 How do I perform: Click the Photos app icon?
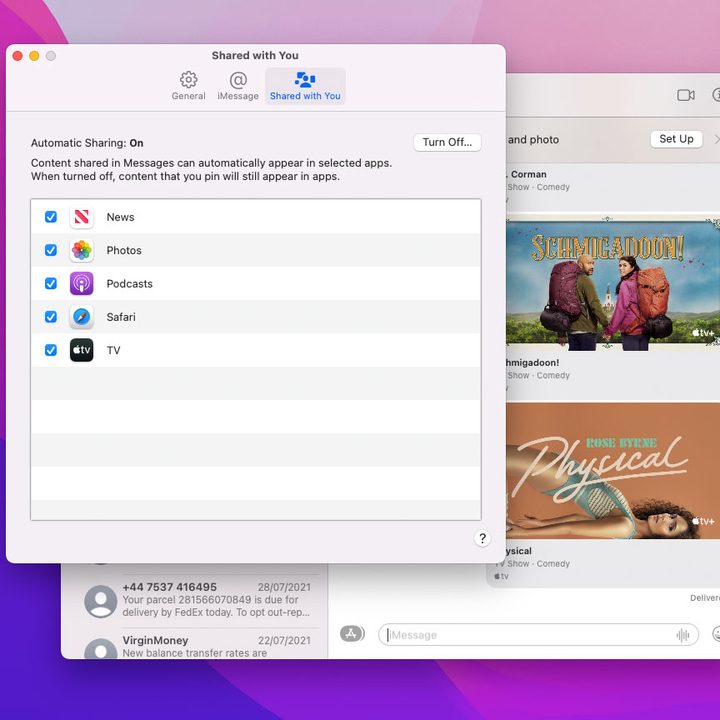81,250
